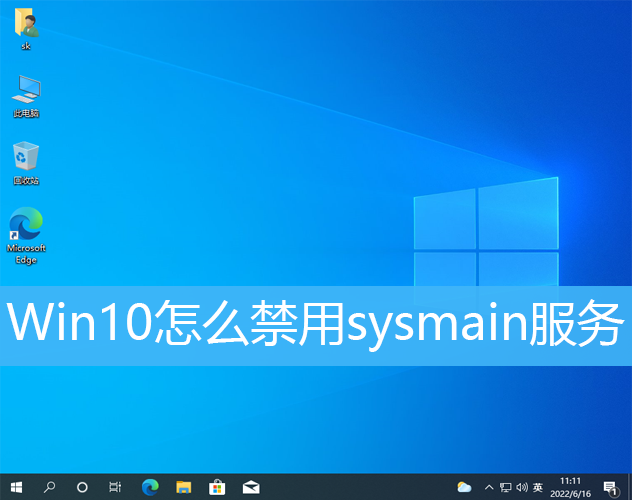The image size is (632, 500).
Task: Toggle the 英 input method indicator
Action: pos(538,487)
